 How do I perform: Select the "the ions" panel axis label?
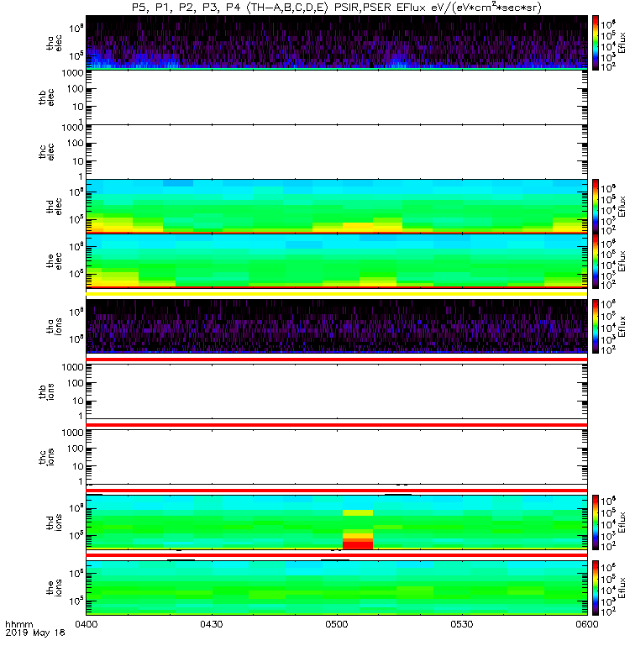pyautogui.click(x=54, y=587)
